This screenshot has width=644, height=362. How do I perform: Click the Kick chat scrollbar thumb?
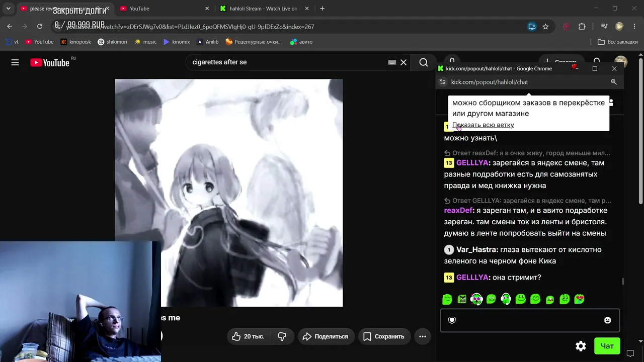623,282
